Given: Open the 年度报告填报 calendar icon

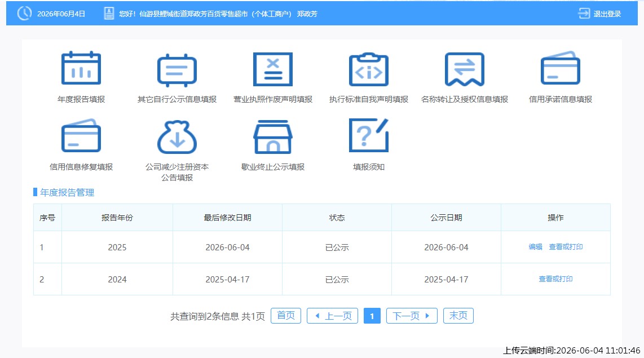Looking at the screenshot, I should tap(81, 68).
